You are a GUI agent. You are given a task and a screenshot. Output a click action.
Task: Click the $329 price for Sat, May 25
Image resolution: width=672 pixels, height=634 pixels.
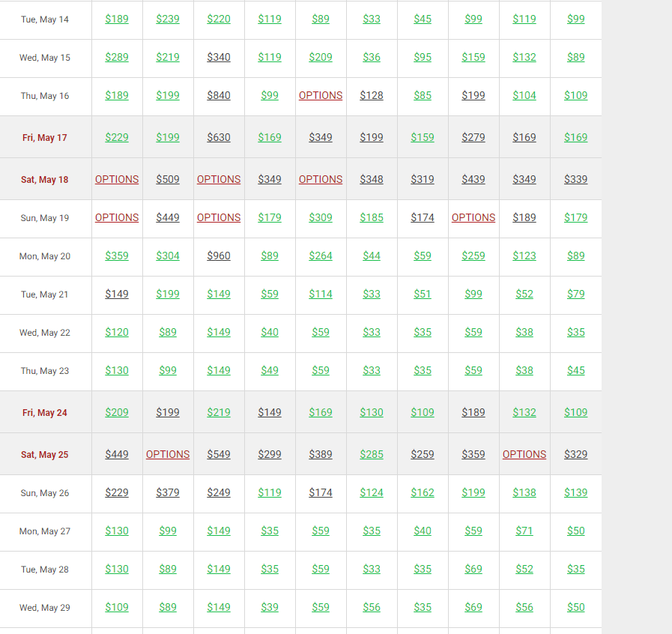575,454
